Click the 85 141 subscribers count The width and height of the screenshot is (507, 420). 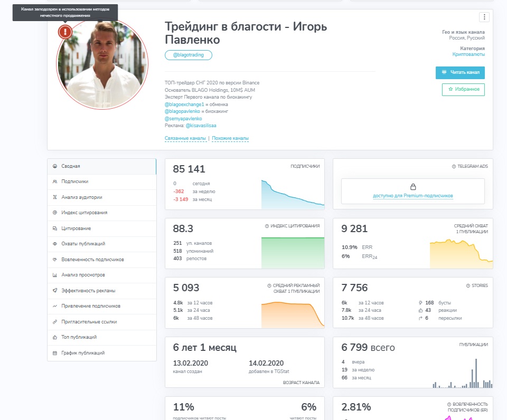189,169
